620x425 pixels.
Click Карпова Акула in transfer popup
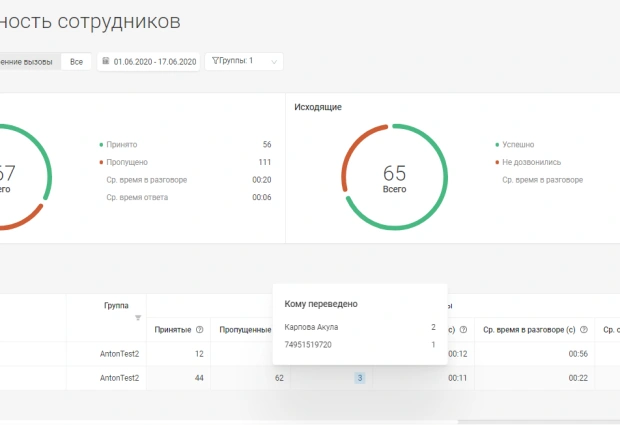(311, 327)
